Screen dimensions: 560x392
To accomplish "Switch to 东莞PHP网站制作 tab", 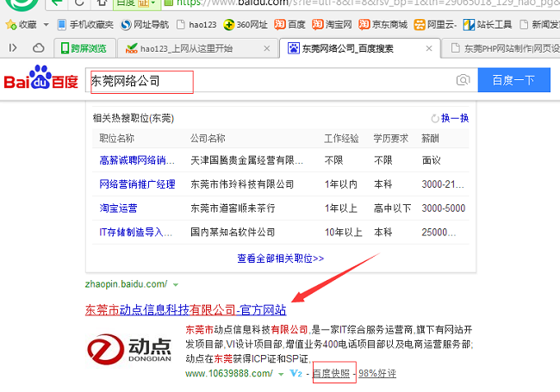I will [507, 48].
